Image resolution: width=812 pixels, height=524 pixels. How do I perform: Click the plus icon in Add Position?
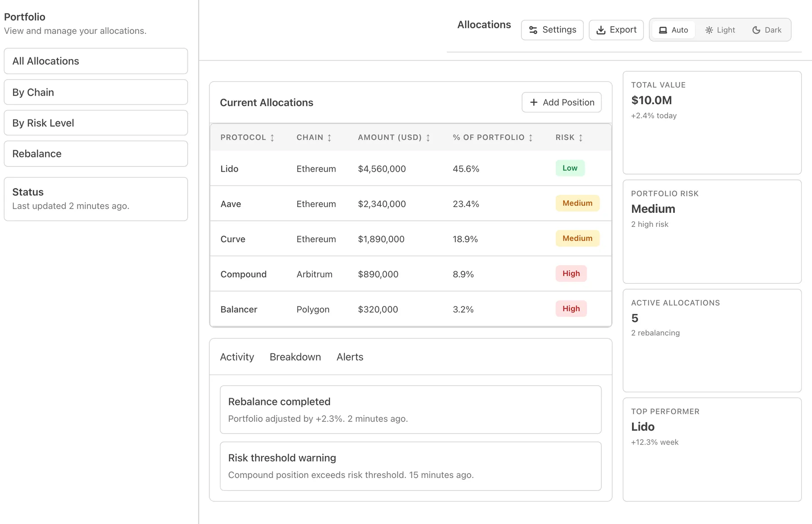pos(534,102)
